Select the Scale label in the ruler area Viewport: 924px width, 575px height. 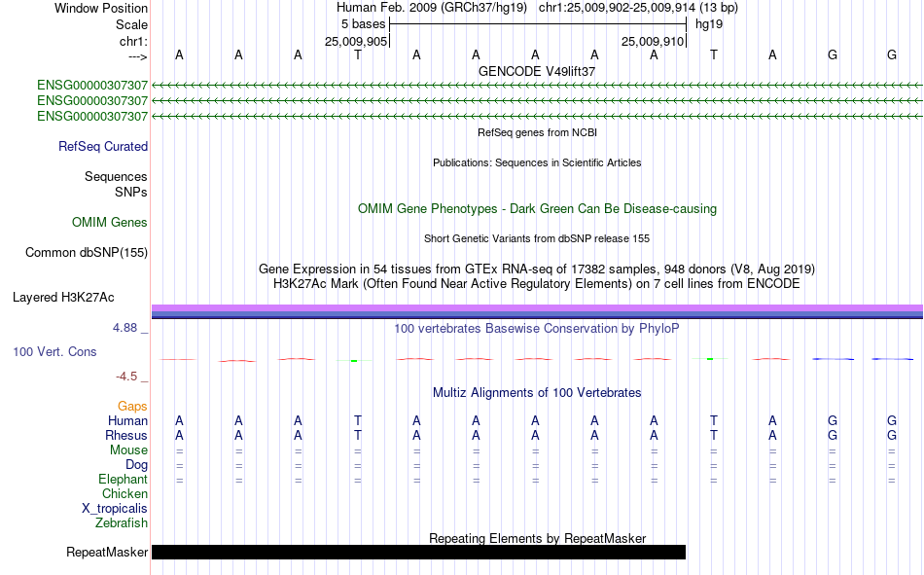[x=131, y=24]
